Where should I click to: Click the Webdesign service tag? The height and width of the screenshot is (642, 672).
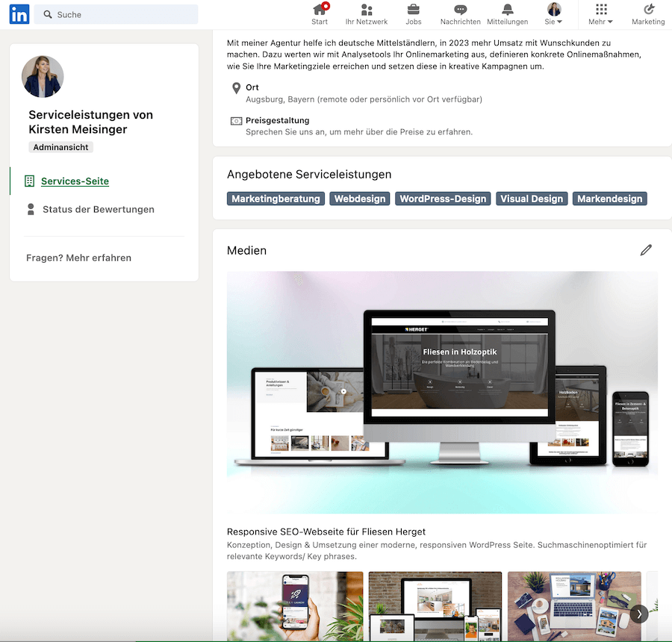(360, 199)
